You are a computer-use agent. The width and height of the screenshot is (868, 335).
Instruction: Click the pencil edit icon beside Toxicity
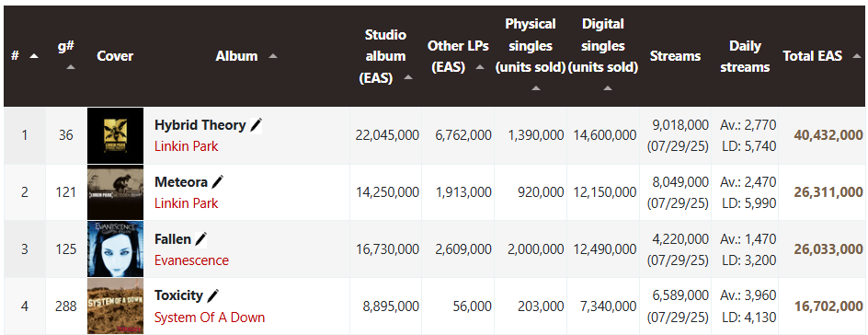pyautogui.click(x=213, y=295)
